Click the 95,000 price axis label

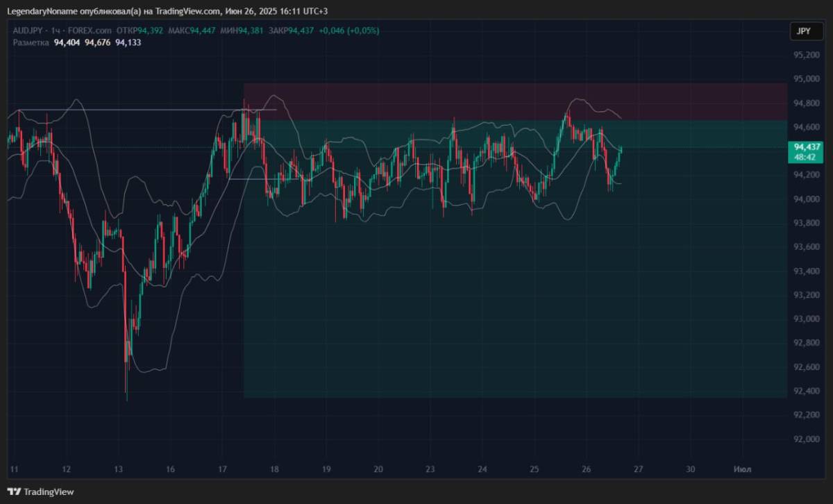tap(807, 79)
